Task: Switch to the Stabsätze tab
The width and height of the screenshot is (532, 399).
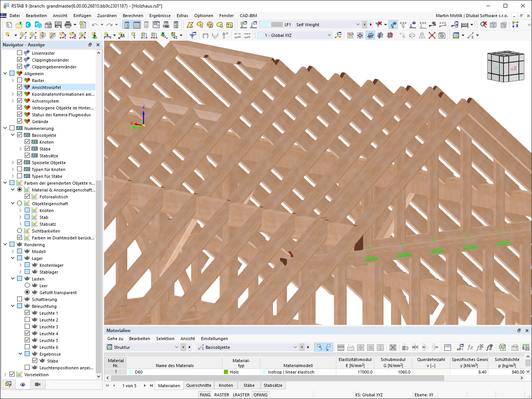Action: [273, 385]
